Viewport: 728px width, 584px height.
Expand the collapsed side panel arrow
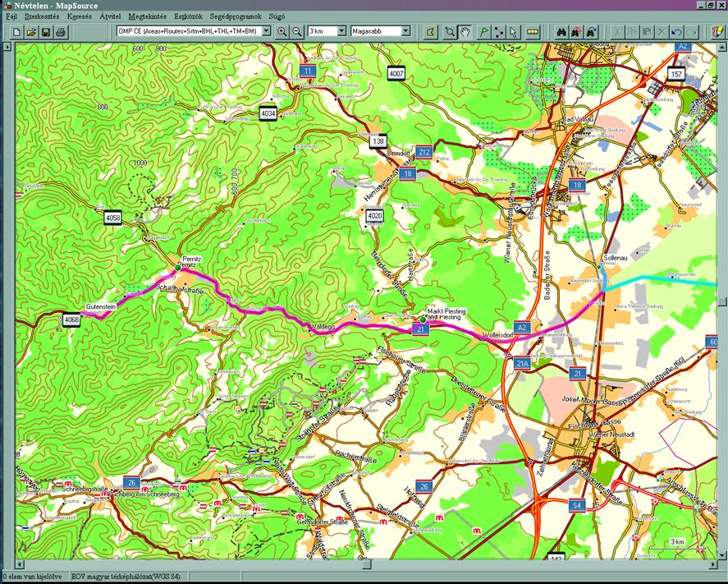(x=7, y=48)
